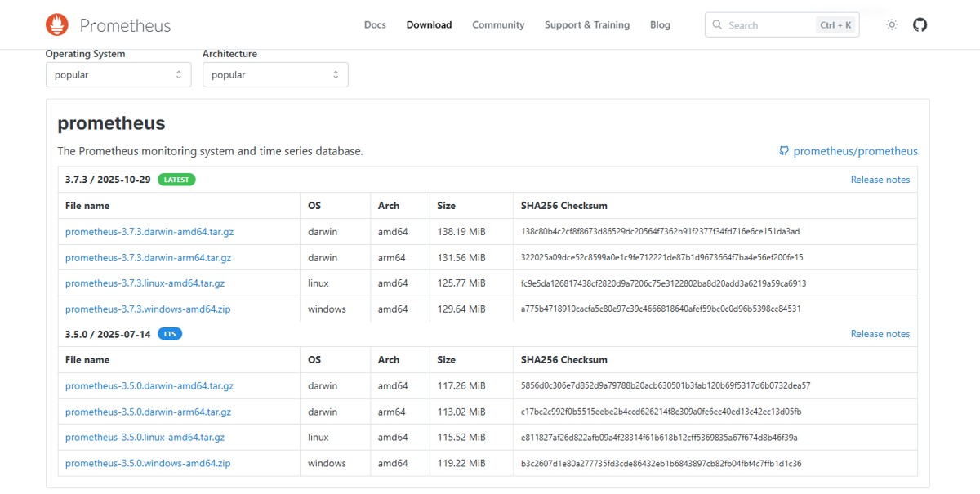Viewport: 980px width, 494px height.
Task: Open the GitHub icon in header
Action: 920,25
